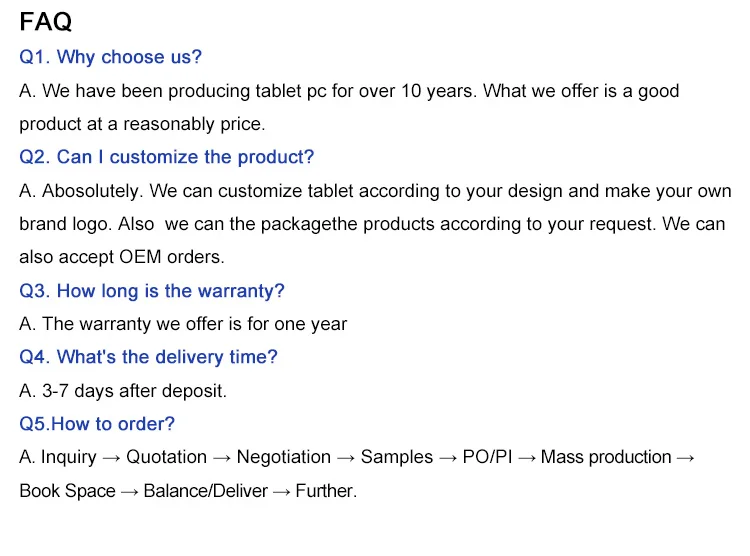This screenshot has height=556, width=750.
Task: Click the '3-7 days after deposit' answer
Action: [123, 391]
